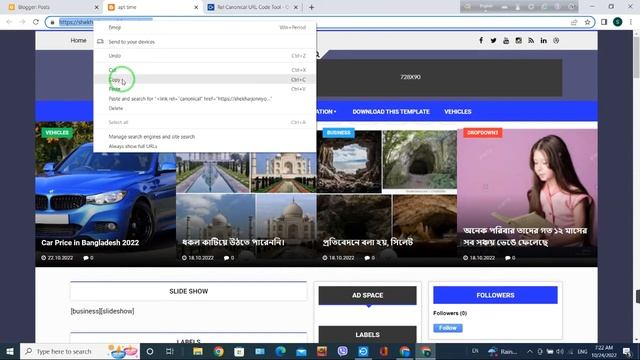Screen dimensions: 640x360
Task: Select Emoji in the context menu
Action: pos(205,27)
